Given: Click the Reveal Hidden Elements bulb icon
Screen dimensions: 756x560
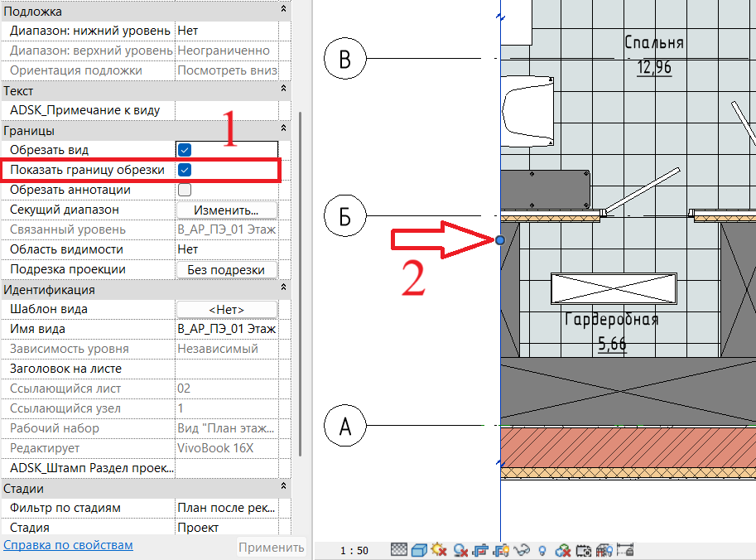Looking at the screenshot, I should click(542, 550).
